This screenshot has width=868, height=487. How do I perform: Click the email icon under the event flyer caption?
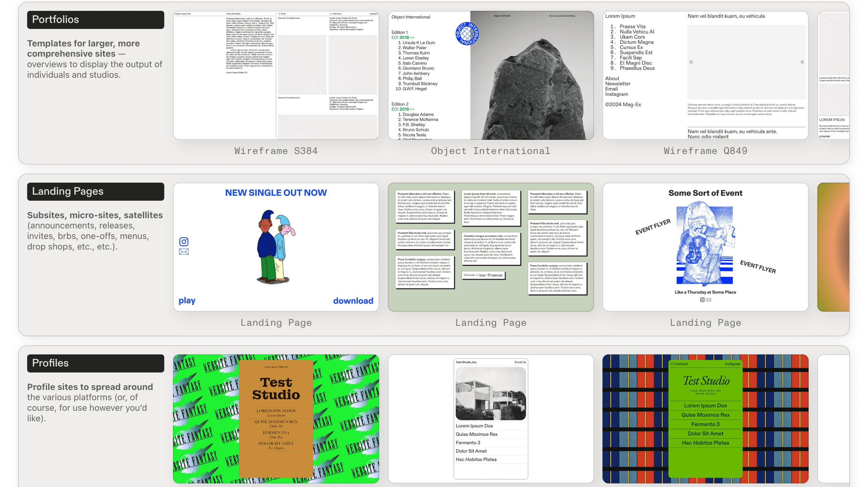708,300
